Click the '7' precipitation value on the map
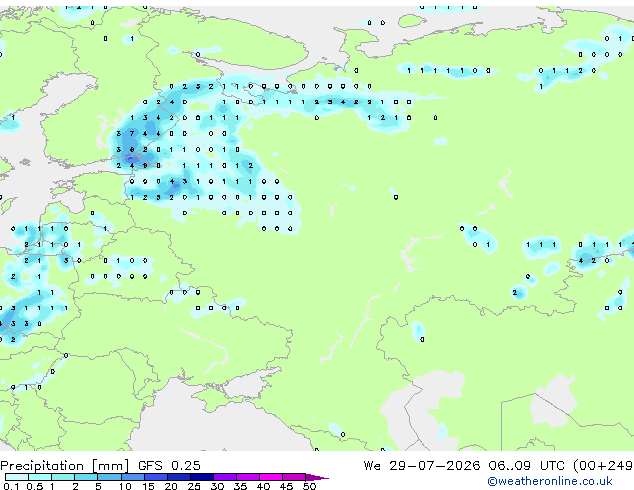The height and width of the screenshot is (490, 634). click(132, 133)
